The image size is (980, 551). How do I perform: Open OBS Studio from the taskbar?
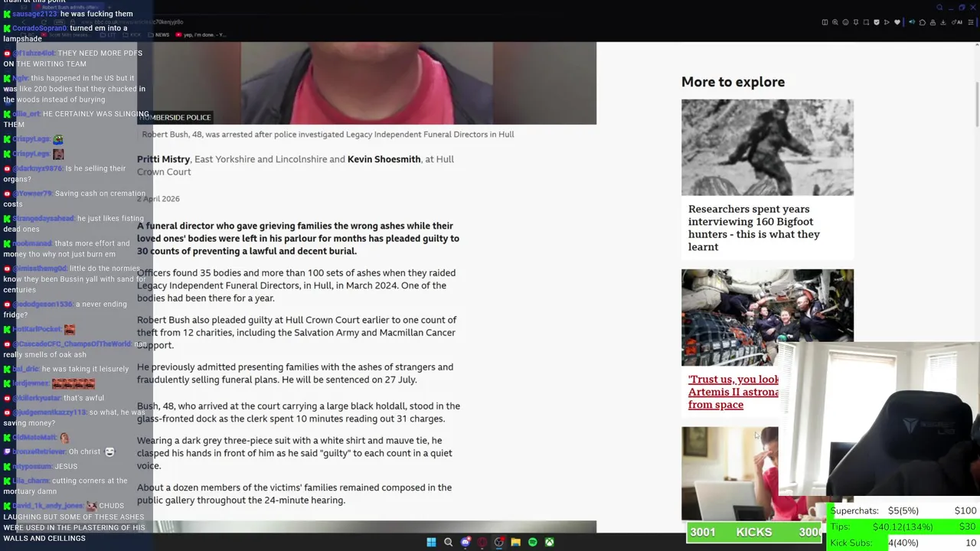(499, 542)
